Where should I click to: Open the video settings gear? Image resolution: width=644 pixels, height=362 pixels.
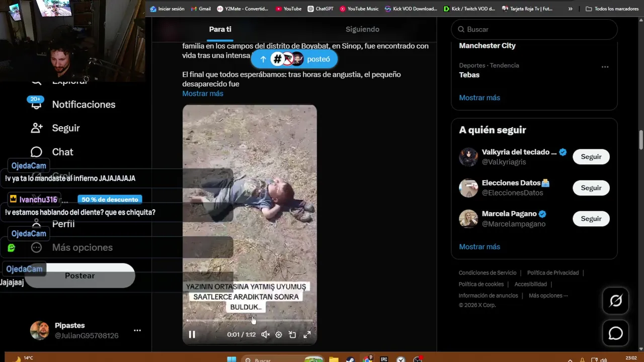[279, 334]
